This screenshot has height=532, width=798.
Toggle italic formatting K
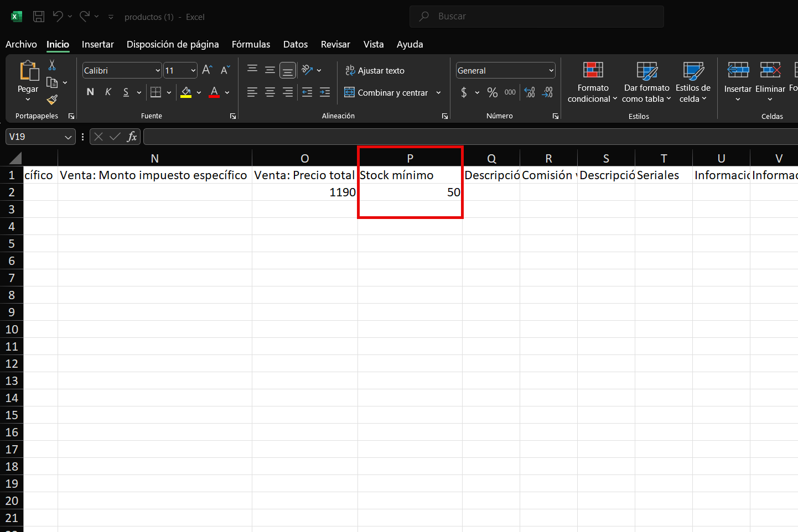[x=108, y=92]
